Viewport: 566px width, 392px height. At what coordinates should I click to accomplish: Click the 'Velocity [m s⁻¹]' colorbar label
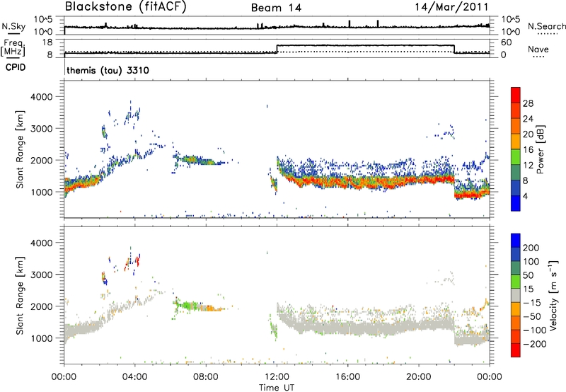coord(553,295)
